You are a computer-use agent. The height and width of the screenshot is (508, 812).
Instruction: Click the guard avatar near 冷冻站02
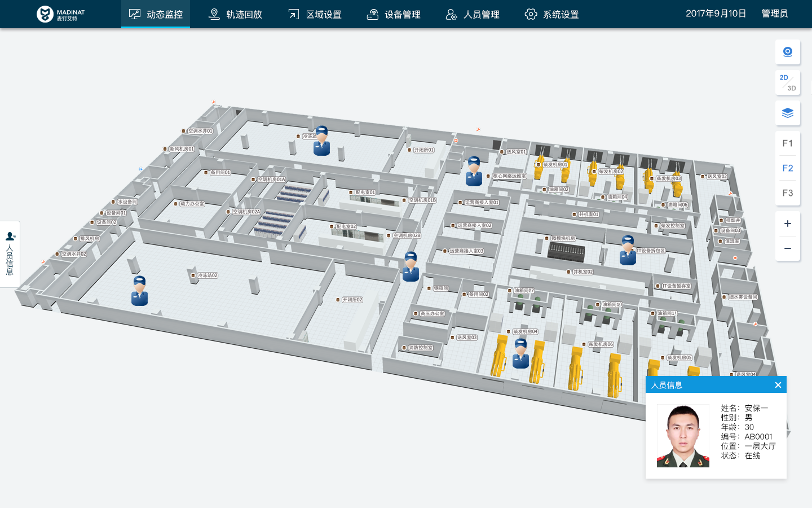(139, 291)
